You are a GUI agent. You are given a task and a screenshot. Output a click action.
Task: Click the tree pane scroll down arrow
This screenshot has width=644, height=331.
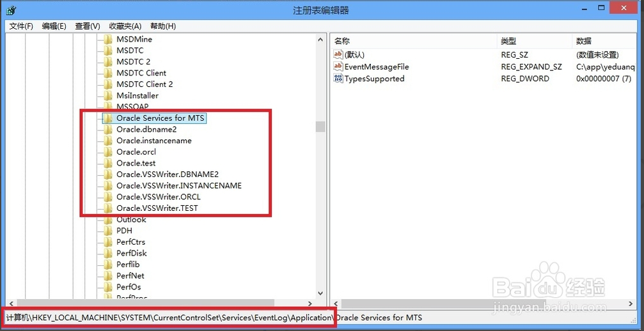320,294
